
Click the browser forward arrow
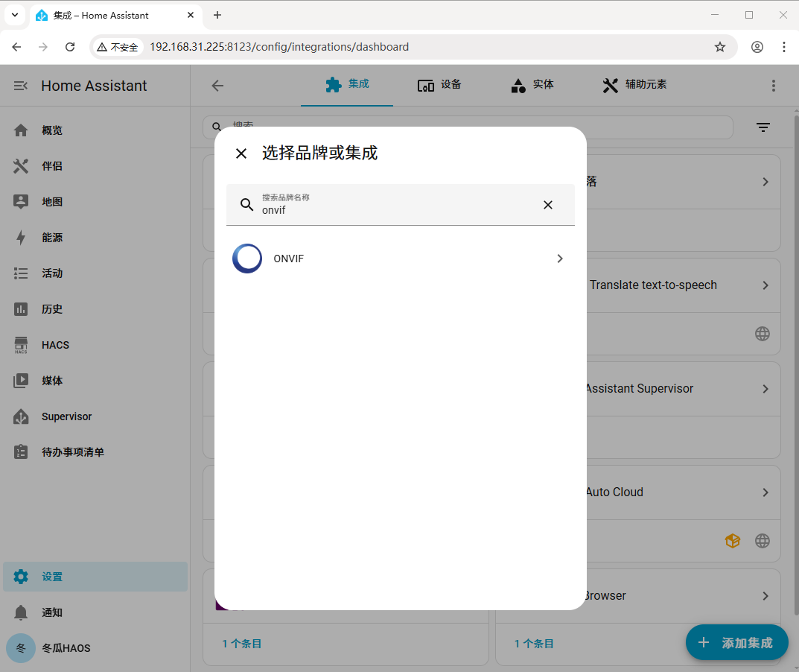coord(42,47)
